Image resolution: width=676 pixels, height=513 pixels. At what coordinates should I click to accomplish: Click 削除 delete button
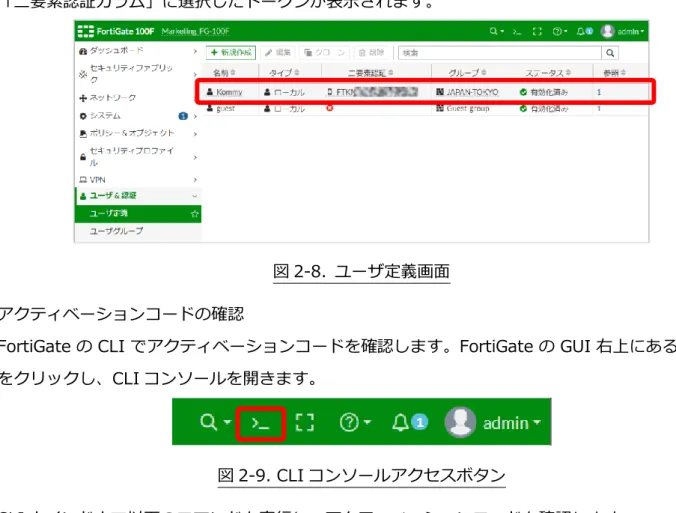tap(371, 53)
